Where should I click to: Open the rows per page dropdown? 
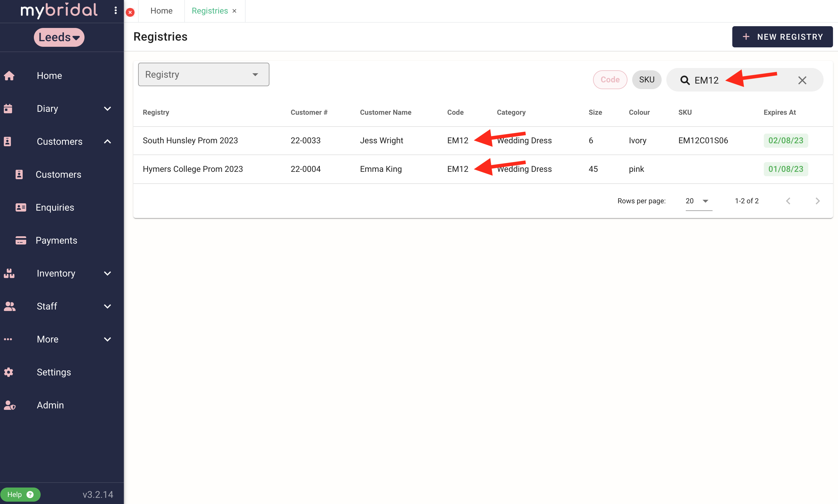pyautogui.click(x=699, y=201)
